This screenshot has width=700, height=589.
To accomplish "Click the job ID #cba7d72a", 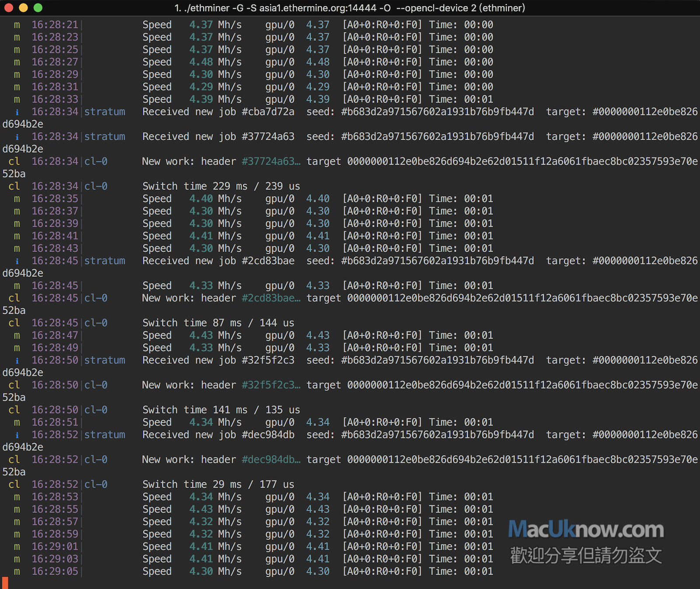I will pos(268,112).
